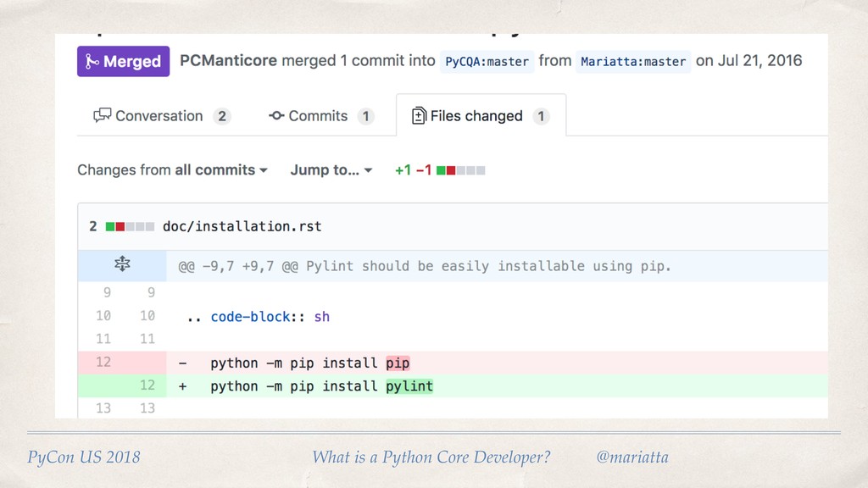Click the diffstat squares in file header
This screenshot has width=868, height=488.
click(130, 226)
